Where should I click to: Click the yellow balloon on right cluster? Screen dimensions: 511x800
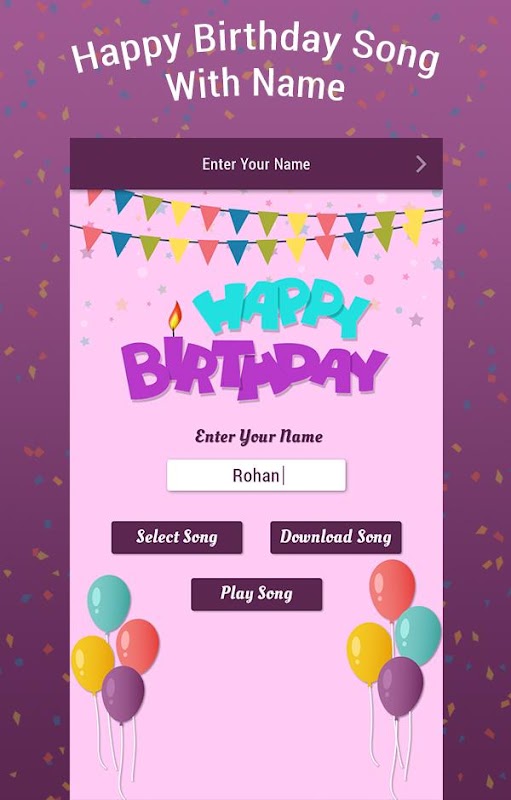point(369,654)
